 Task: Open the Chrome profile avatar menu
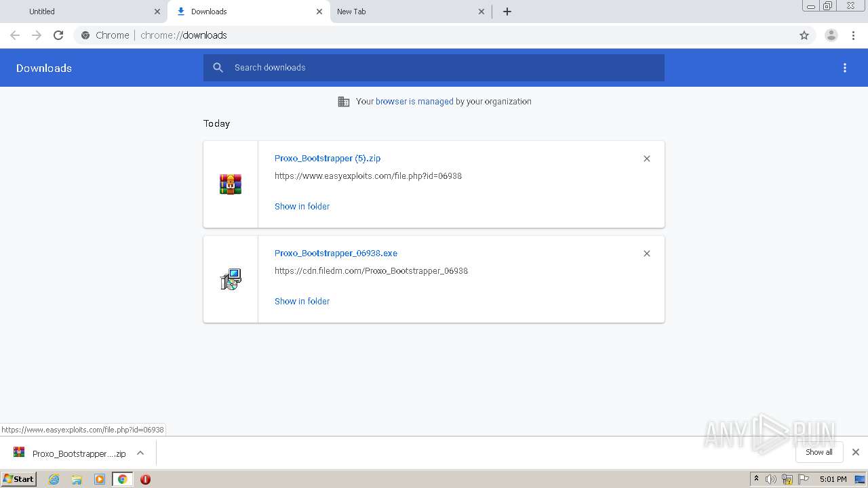tap(831, 35)
